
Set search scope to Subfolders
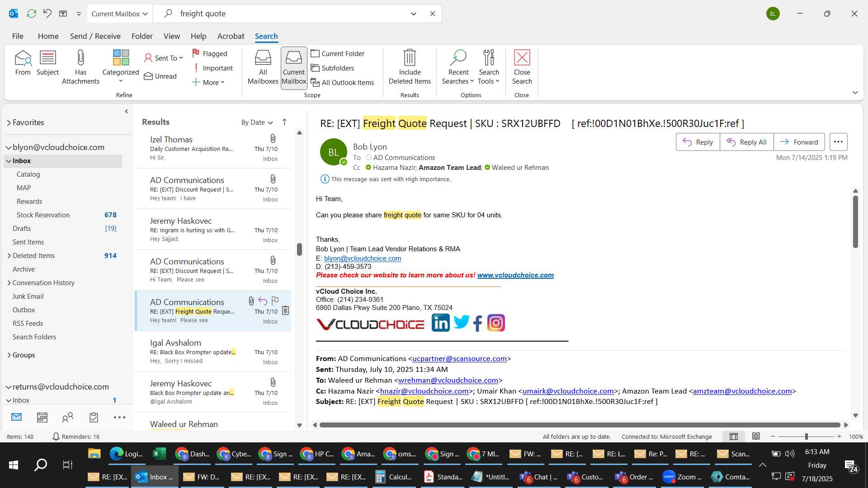[x=333, y=68]
